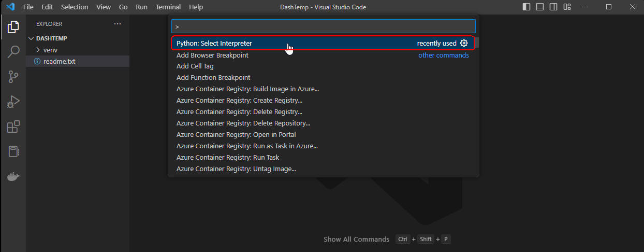
Task: Open the Extensions view icon
Action: (x=13, y=127)
